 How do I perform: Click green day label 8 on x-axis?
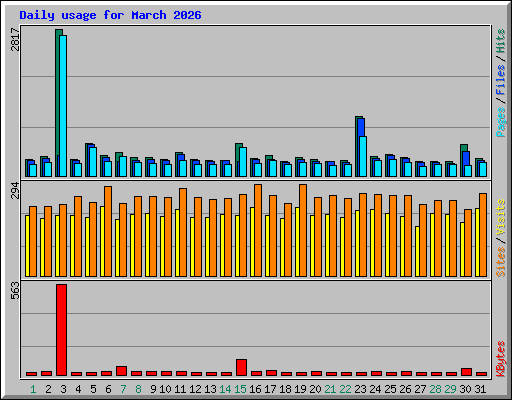tap(138, 389)
